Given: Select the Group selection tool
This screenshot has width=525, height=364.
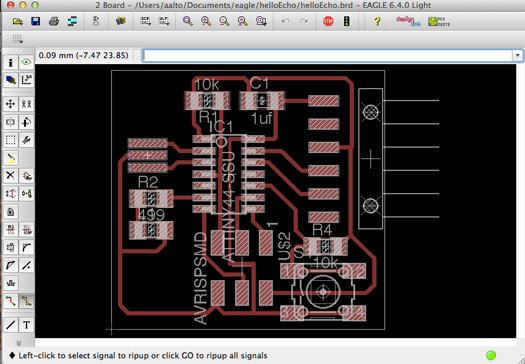Looking at the screenshot, I should [10, 140].
